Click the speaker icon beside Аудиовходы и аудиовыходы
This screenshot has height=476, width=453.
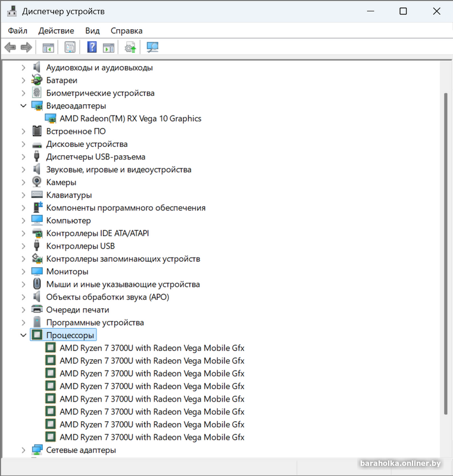pyautogui.click(x=37, y=67)
